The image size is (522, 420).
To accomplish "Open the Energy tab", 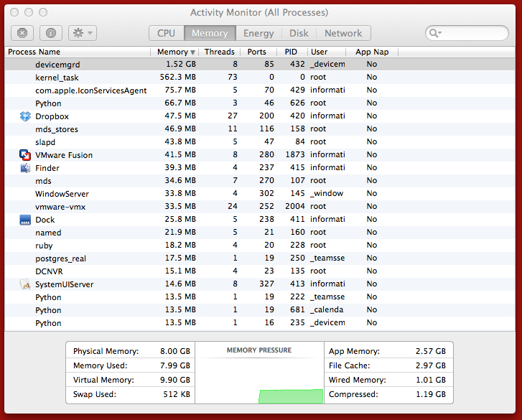I will [258, 33].
